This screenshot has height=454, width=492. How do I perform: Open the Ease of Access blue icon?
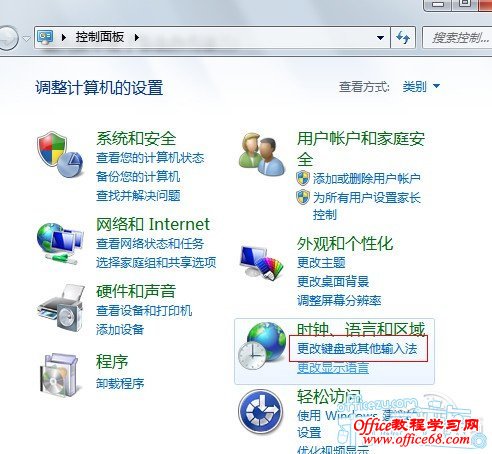tap(260, 411)
